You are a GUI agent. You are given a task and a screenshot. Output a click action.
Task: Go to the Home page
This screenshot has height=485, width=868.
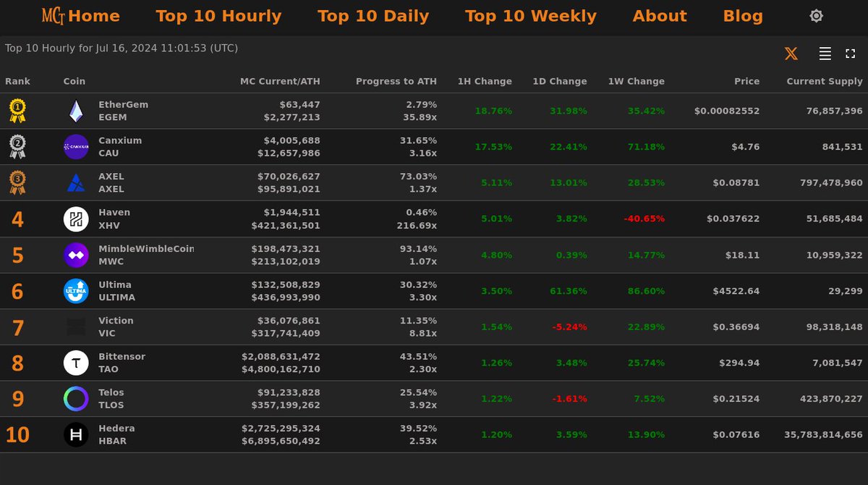tap(94, 16)
